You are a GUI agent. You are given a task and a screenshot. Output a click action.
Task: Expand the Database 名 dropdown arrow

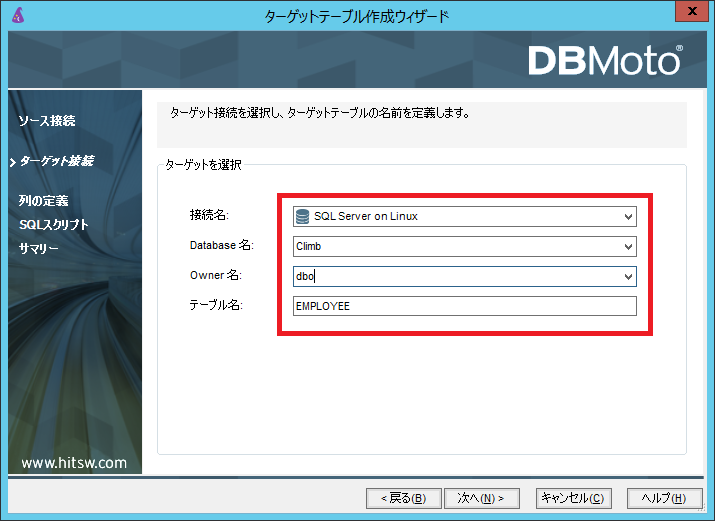(628, 247)
